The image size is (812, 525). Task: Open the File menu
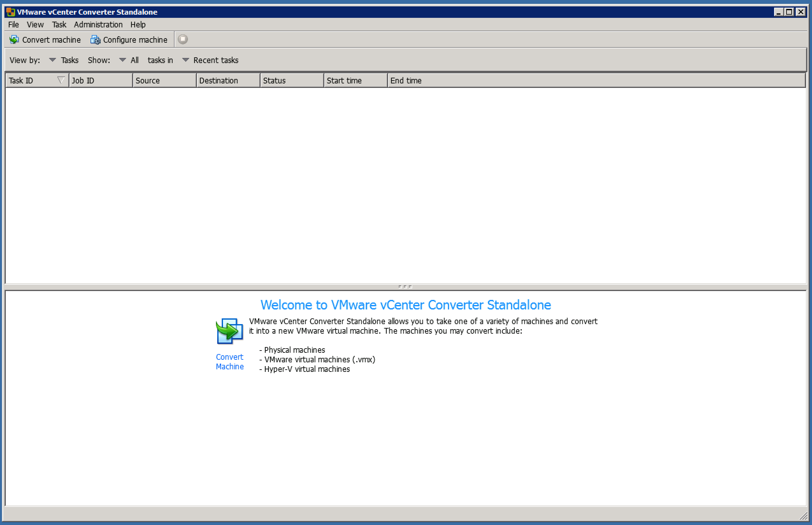(x=13, y=25)
